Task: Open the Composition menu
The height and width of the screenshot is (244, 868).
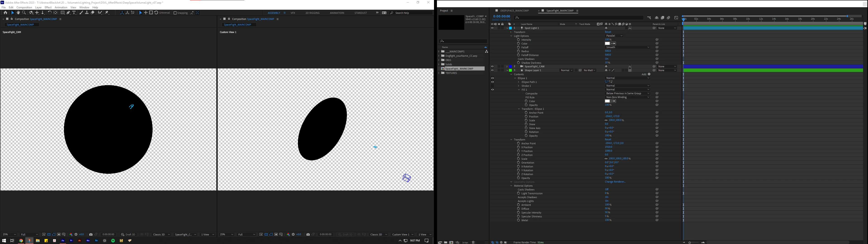Action: (x=24, y=7)
